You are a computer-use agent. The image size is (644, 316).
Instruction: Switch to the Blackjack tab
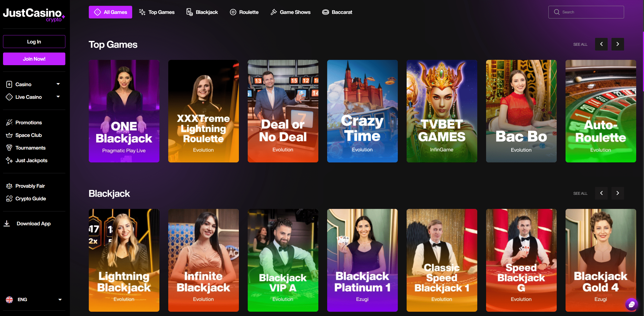click(202, 12)
